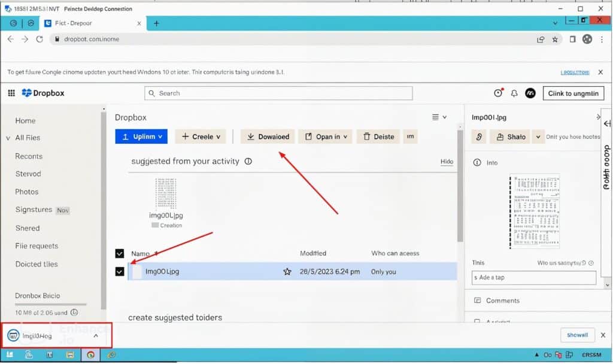Open browser side panel icon
Screen dimensions: 613x364
coord(572,39)
